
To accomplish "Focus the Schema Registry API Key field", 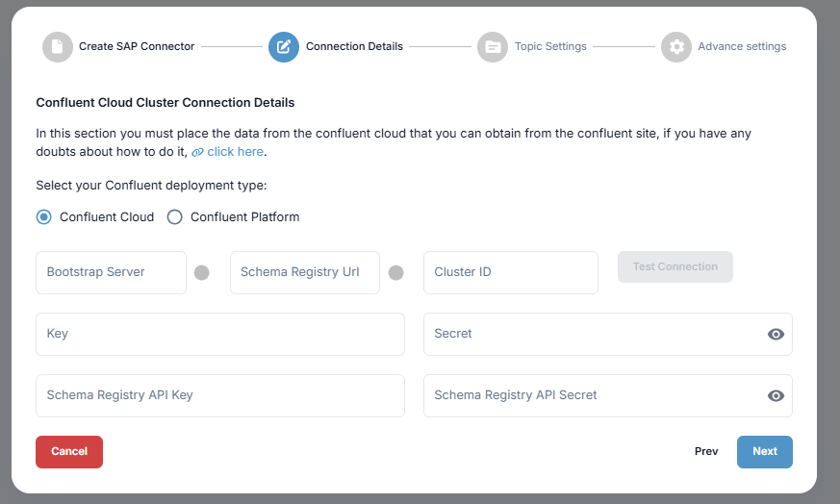I will point(219,395).
